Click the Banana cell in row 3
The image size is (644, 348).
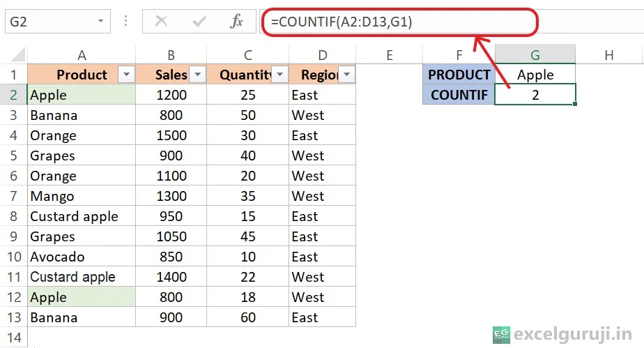point(82,115)
